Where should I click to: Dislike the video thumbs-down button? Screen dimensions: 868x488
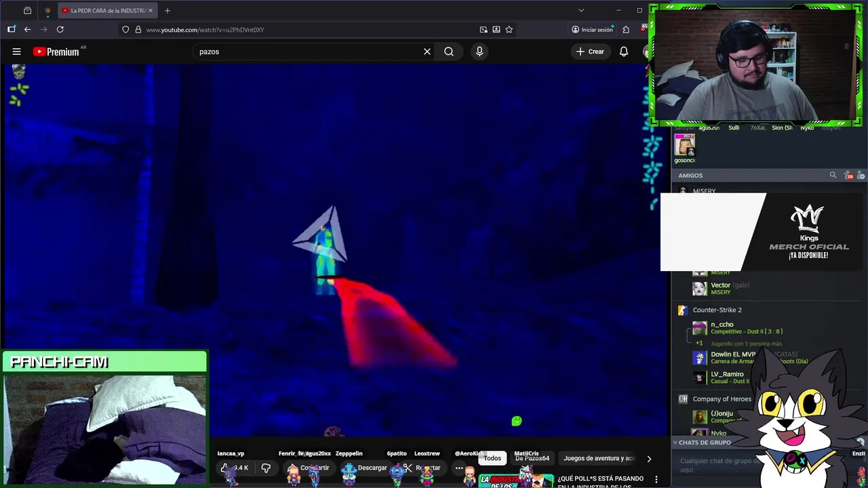[266, 468]
